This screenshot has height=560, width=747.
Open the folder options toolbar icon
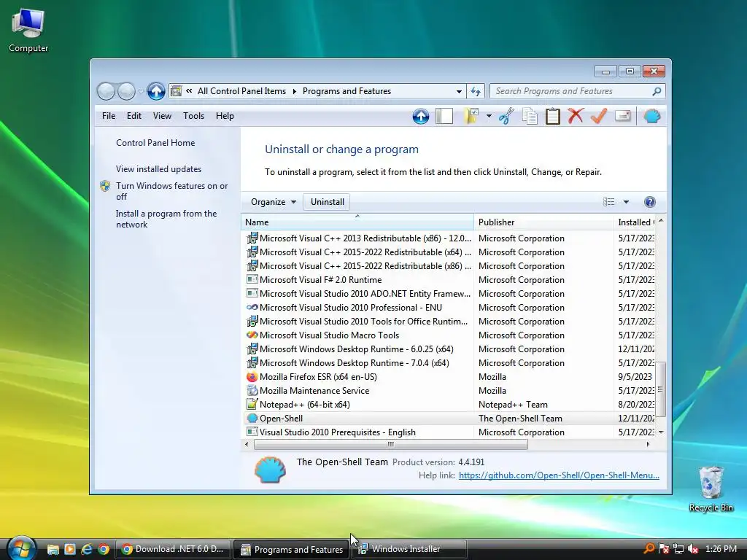pos(471,116)
